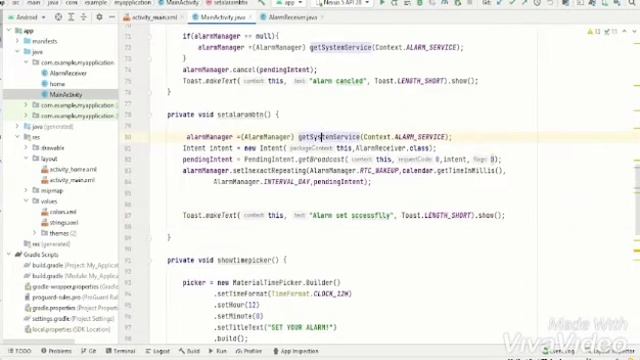
Task: Open the Run tool window
Action: pyautogui.click(x=218, y=351)
